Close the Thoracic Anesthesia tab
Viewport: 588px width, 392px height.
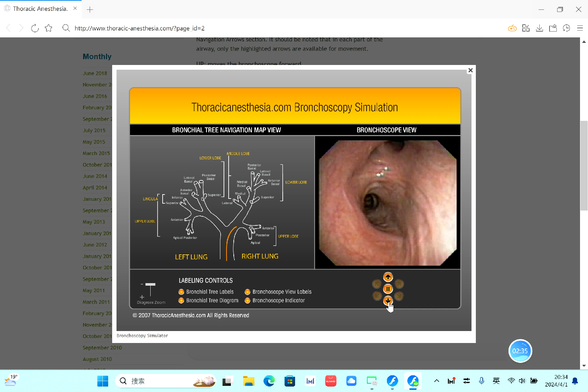click(75, 8)
